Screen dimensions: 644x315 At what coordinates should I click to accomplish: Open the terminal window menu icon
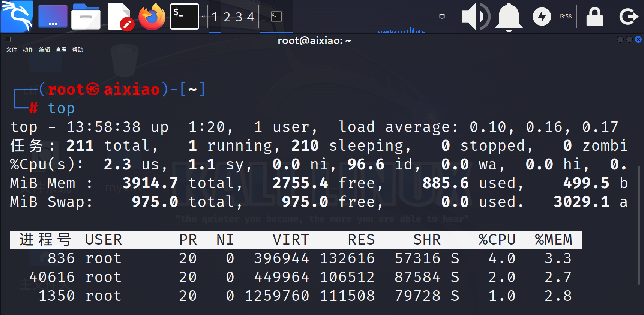pos(8,39)
